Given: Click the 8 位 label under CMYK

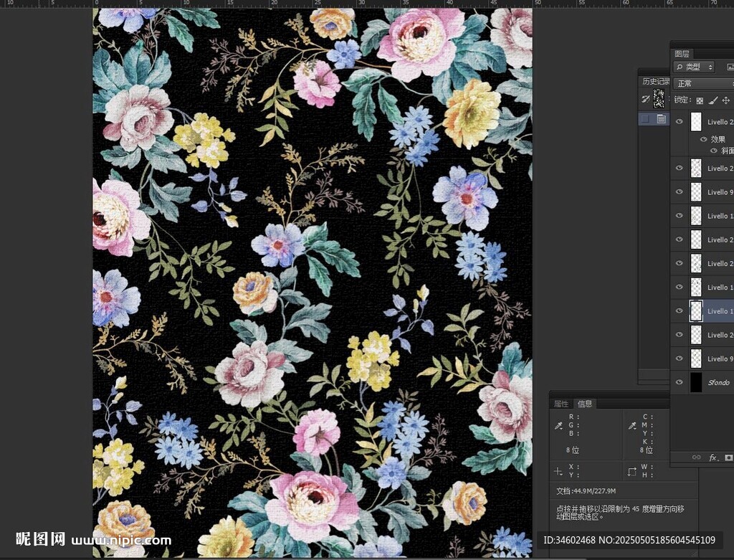Looking at the screenshot, I should pyautogui.click(x=647, y=450).
